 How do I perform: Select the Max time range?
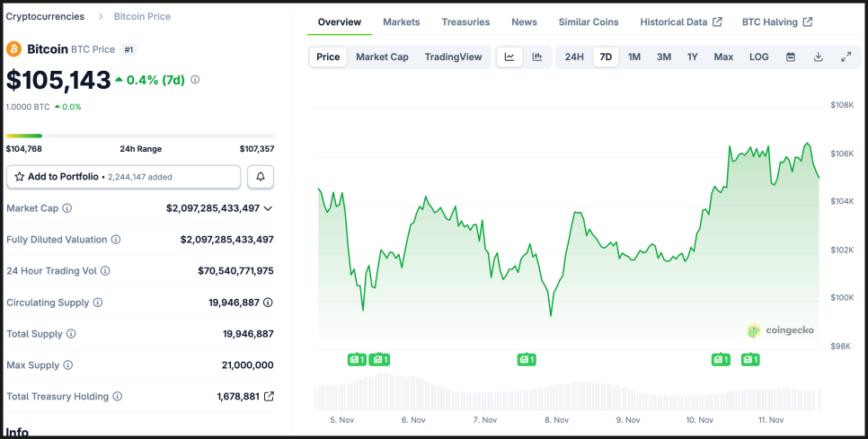tap(723, 57)
